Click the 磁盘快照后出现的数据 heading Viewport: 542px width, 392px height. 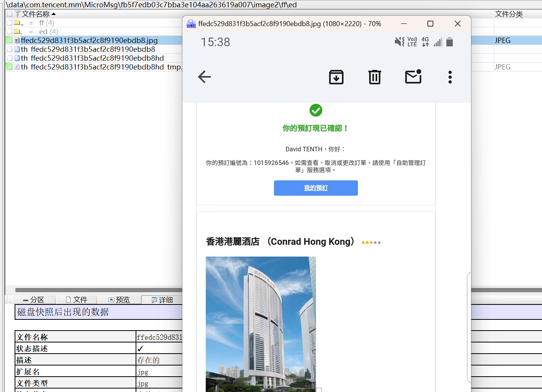point(63,312)
